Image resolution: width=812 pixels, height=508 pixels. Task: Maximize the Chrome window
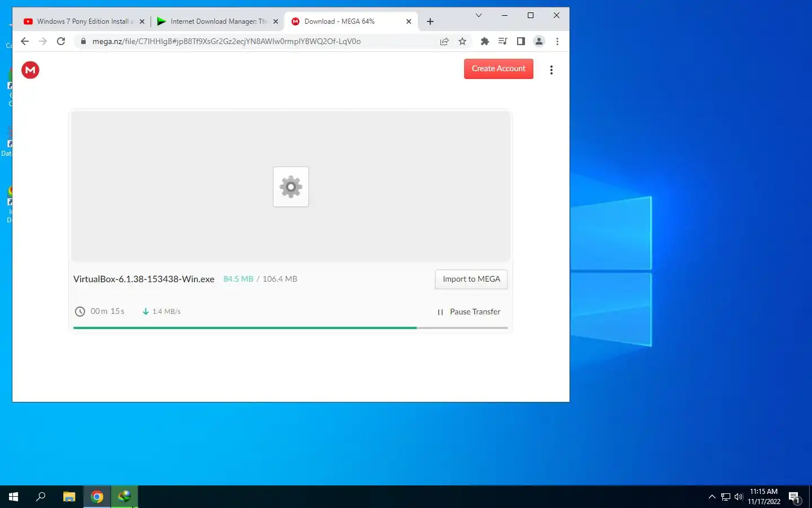tap(531, 15)
